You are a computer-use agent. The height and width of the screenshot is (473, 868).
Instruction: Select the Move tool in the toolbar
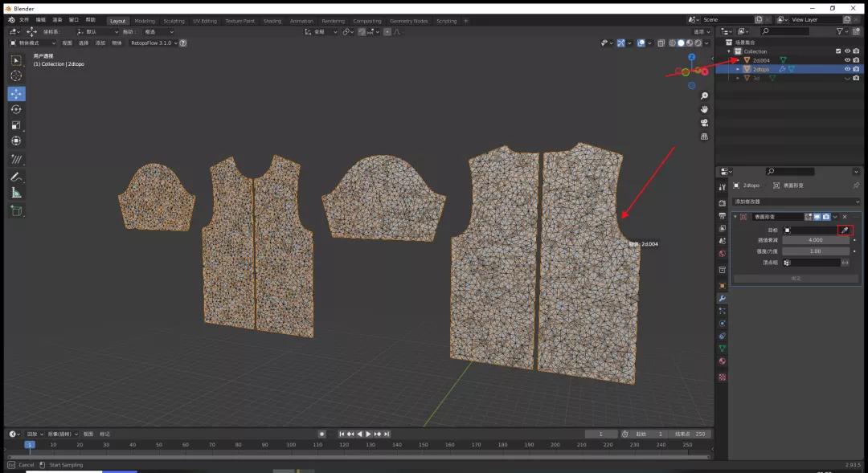(x=16, y=94)
